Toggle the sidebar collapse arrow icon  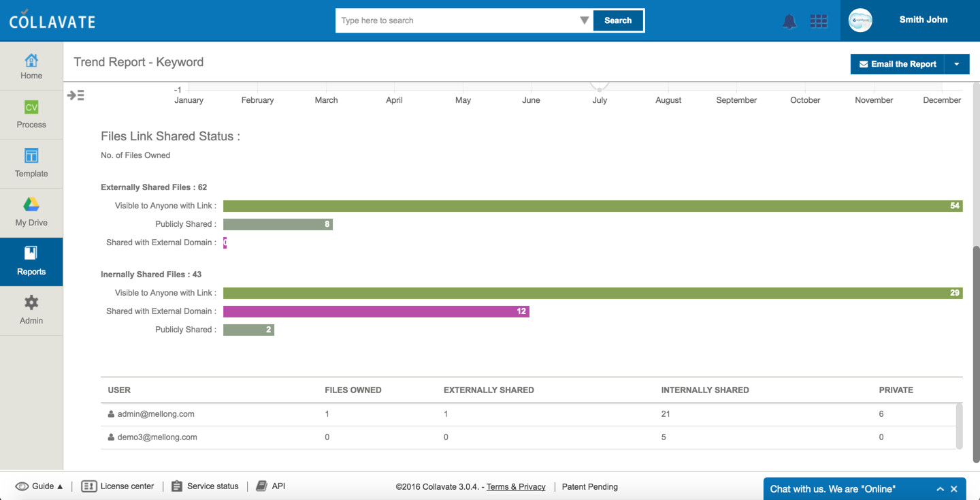(x=76, y=95)
